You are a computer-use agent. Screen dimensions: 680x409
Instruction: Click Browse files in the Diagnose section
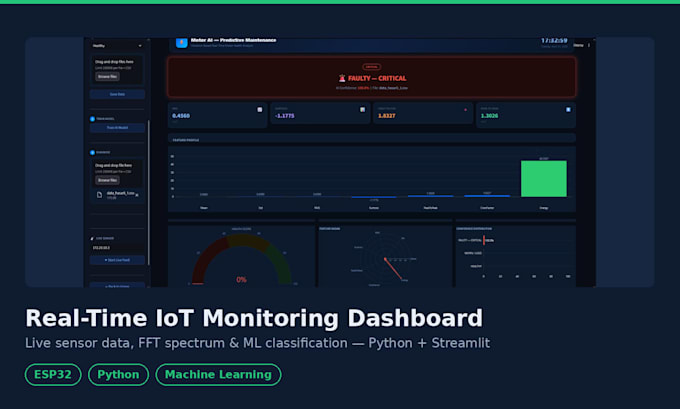[108, 180]
